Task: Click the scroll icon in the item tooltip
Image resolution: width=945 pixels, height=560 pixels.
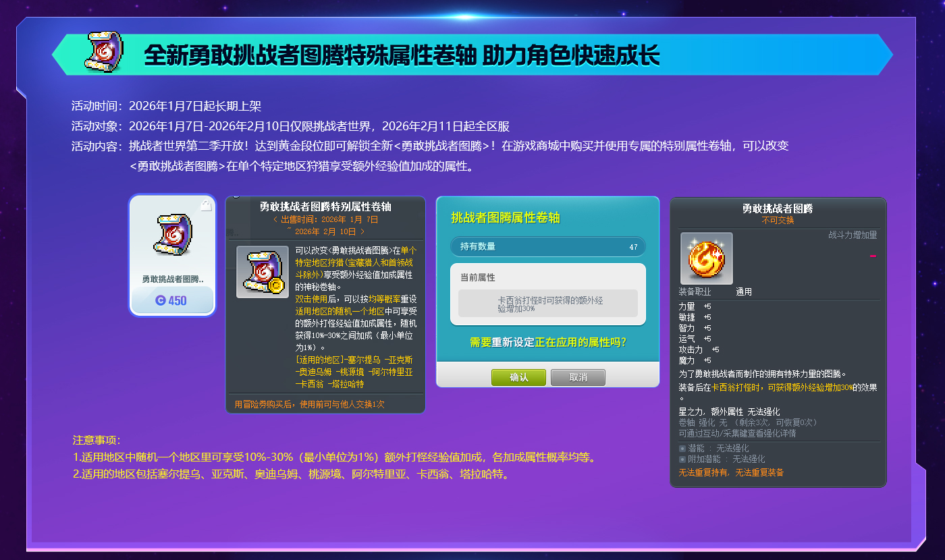Action: click(x=263, y=272)
